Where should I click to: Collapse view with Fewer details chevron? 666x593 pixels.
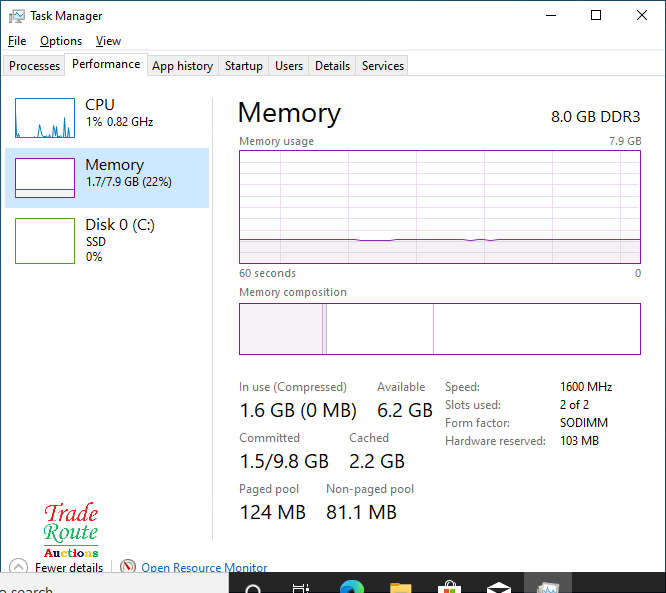17,567
